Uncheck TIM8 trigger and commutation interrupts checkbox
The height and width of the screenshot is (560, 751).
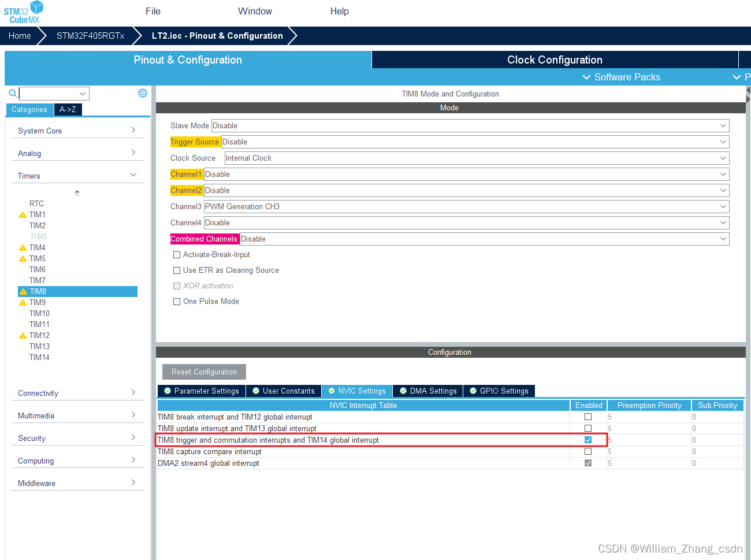[x=588, y=440]
